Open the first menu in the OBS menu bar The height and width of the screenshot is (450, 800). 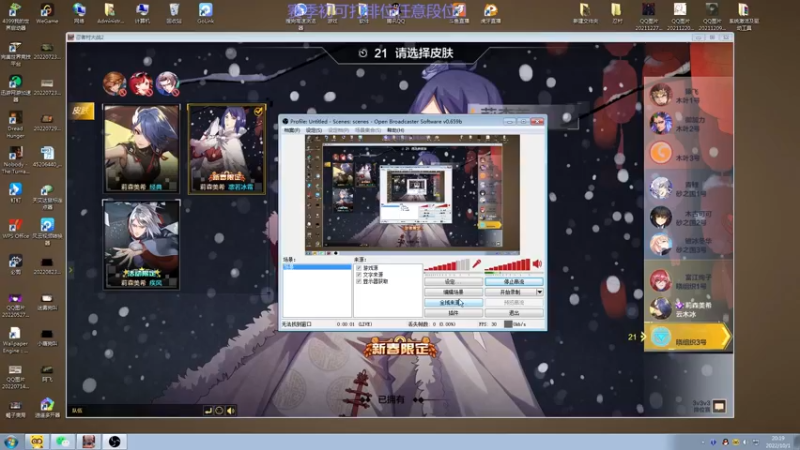[292, 130]
